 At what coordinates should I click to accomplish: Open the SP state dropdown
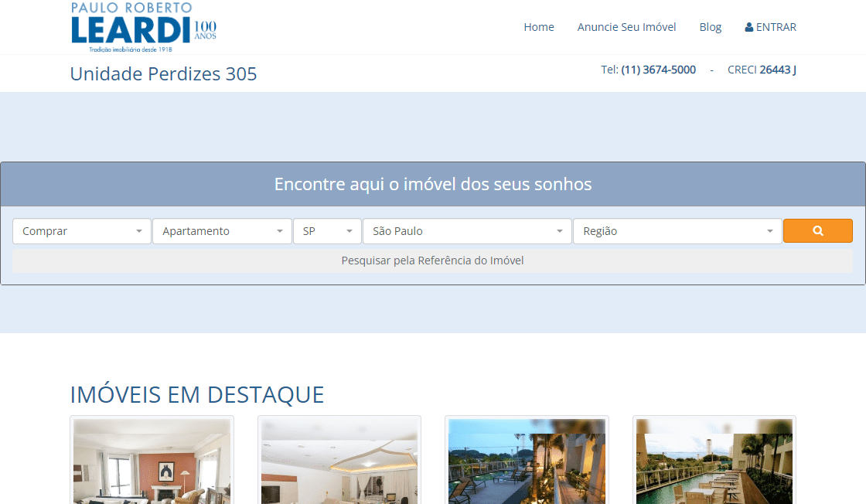[327, 231]
